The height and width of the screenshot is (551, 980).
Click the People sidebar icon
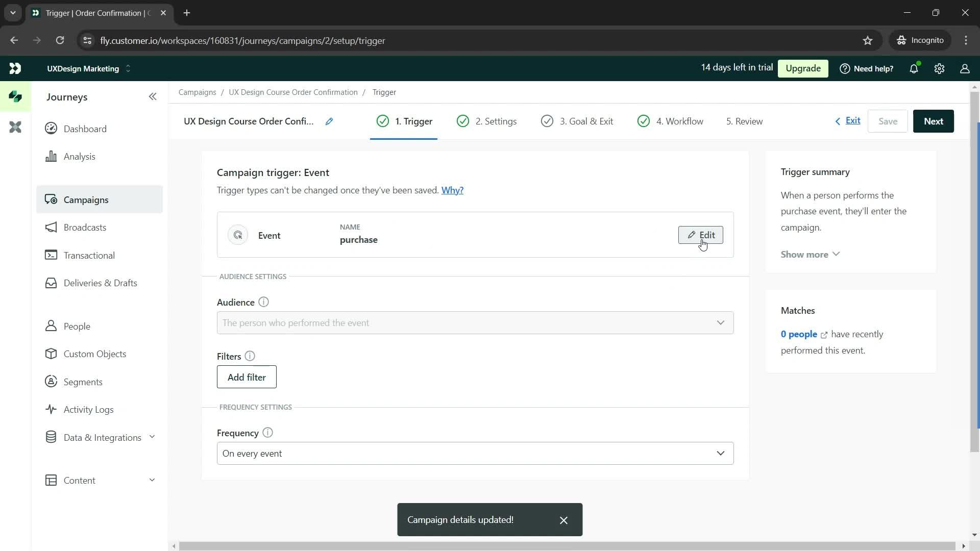coord(51,327)
